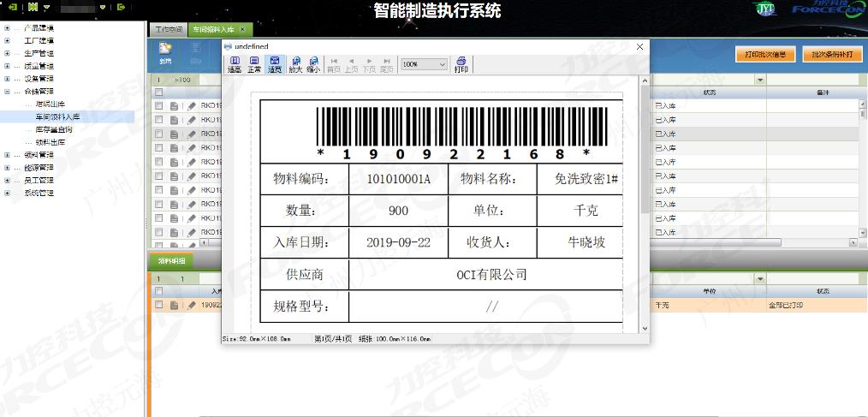Tick the header checkbox of the upper table

pyautogui.click(x=159, y=92)
